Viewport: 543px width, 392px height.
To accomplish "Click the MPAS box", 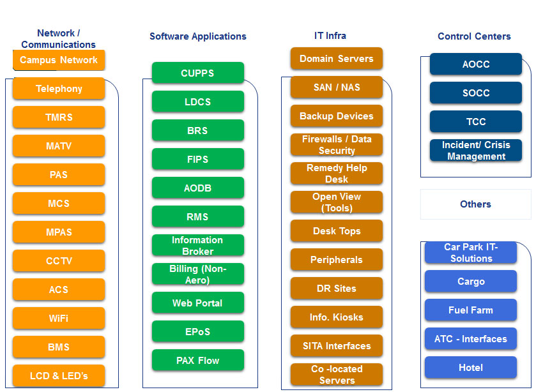I will click(x=59, y=232).
